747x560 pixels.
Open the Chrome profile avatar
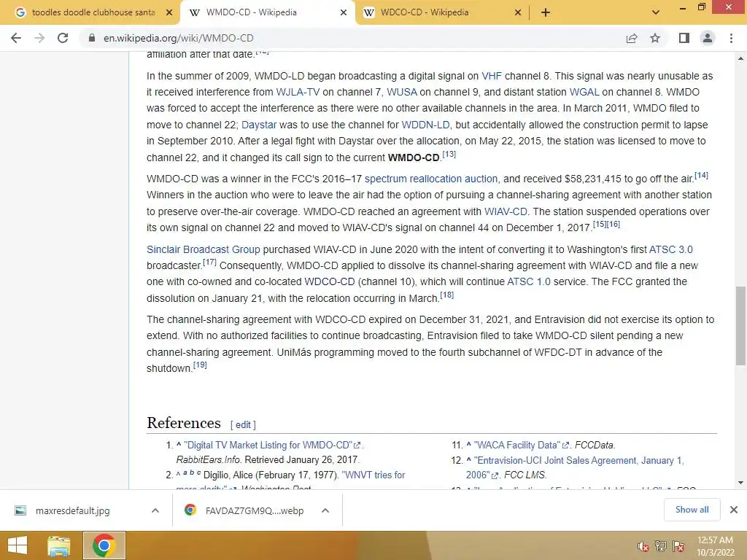708,38
